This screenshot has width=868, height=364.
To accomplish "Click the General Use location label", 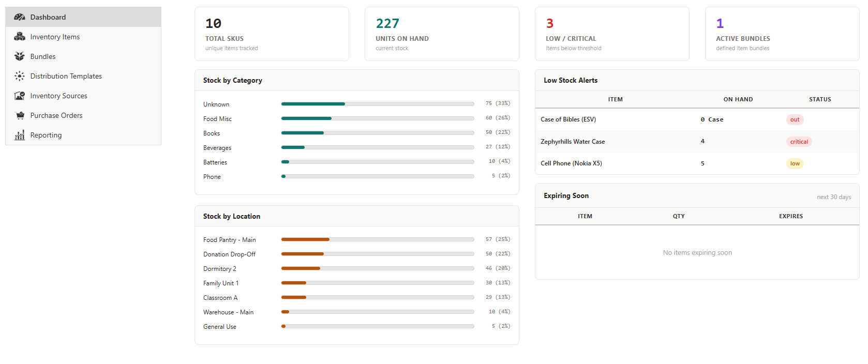I will click(x=220, y=327).
